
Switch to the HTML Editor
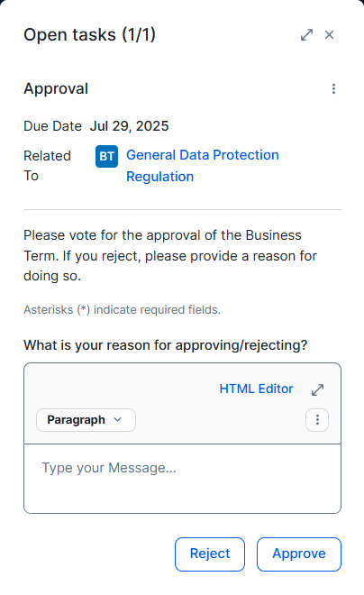256,389
